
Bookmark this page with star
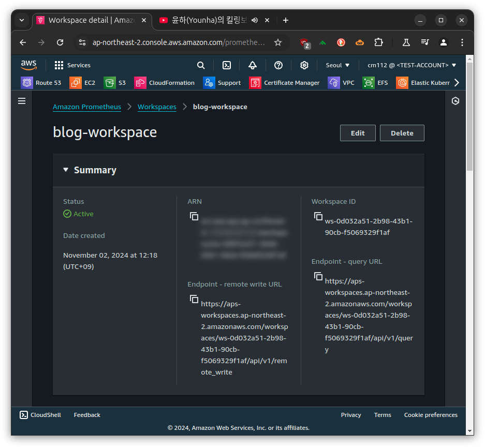(278, 42)
